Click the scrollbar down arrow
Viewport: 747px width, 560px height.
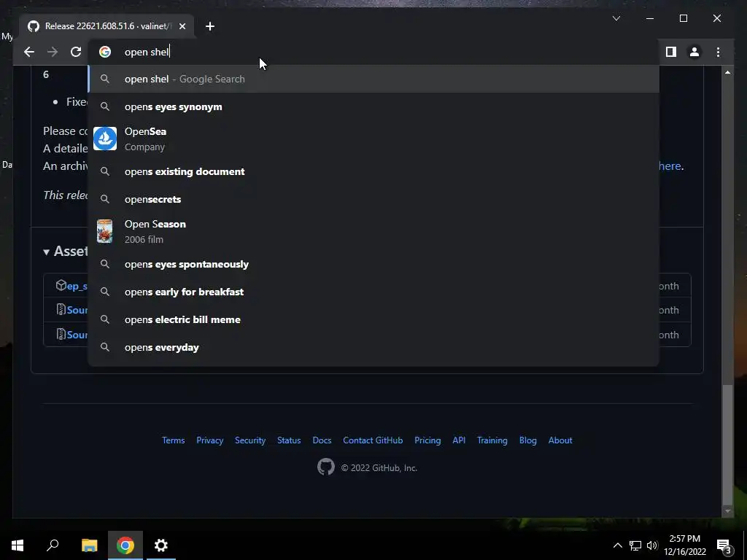727,511
